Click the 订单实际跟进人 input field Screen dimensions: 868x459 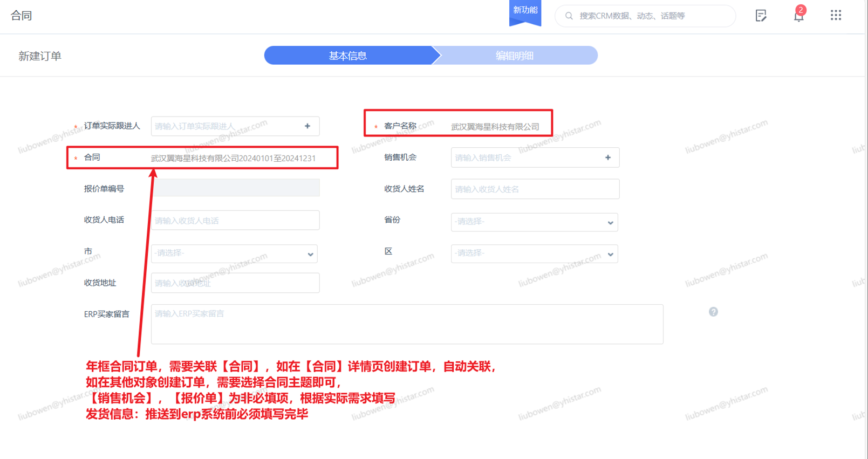pos(235,126)
